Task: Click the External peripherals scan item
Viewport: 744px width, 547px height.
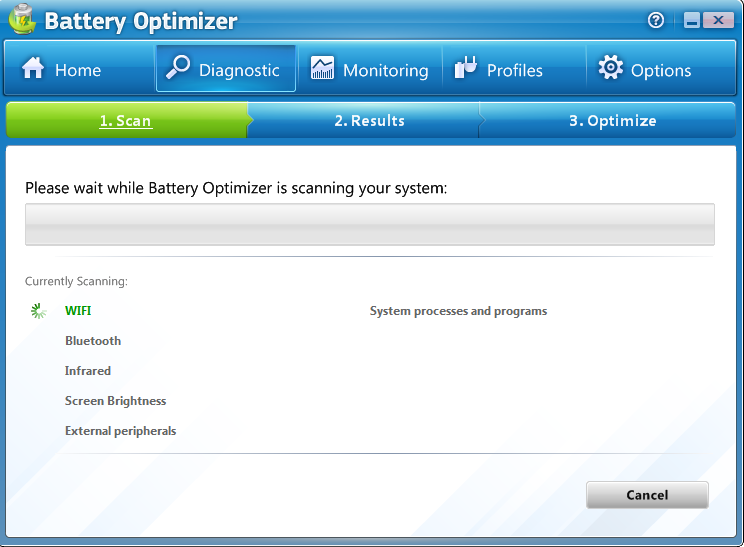Action: [x=121, y=431]
